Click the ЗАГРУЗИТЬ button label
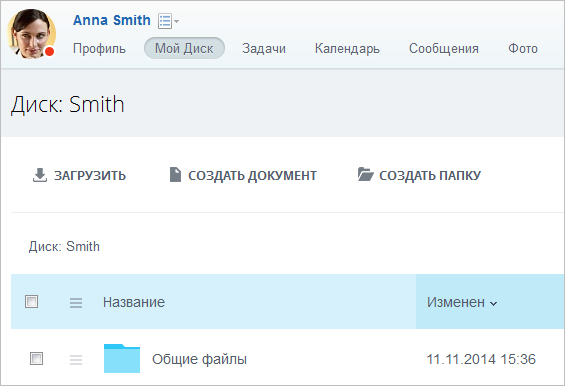Screen dimensions: 565x386 [90, 176]
